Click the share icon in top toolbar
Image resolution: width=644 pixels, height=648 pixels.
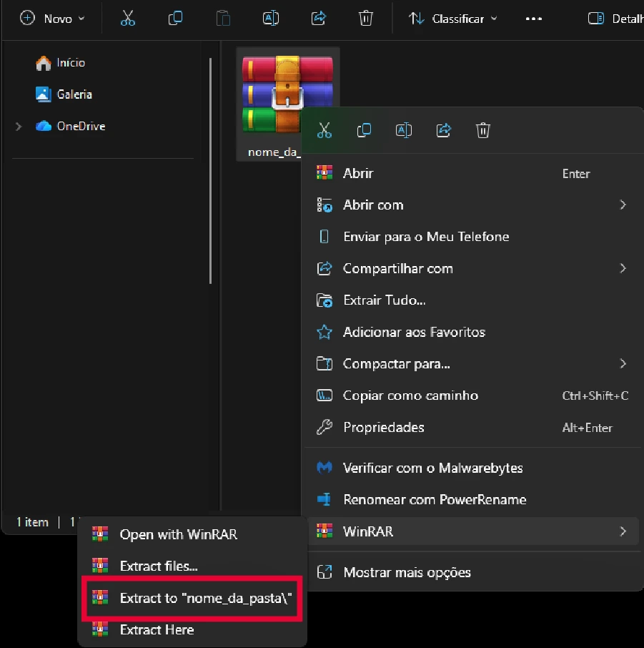coord(319,19)
